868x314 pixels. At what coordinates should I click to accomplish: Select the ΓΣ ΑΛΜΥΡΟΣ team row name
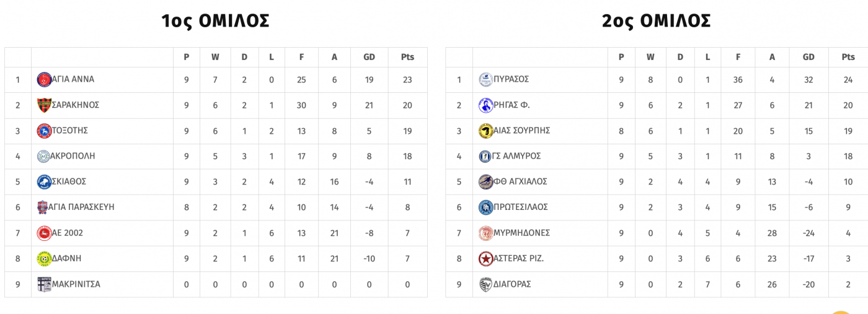point(516,156)
